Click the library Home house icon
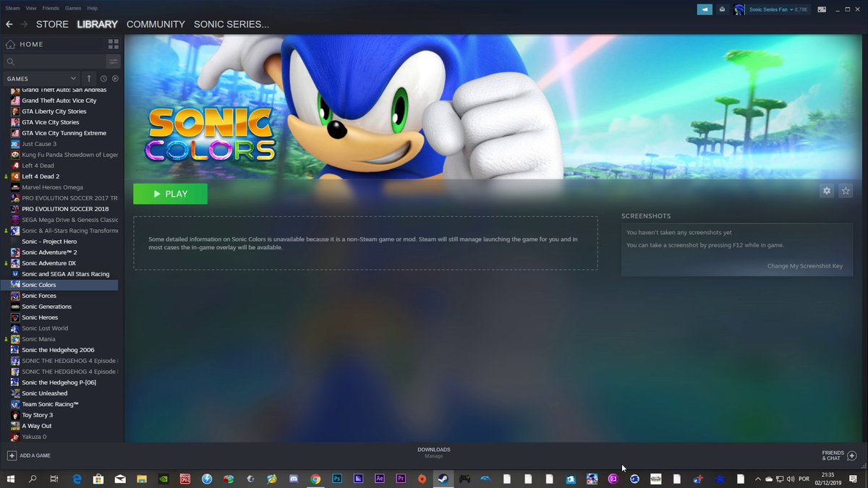 pos(10,44)
